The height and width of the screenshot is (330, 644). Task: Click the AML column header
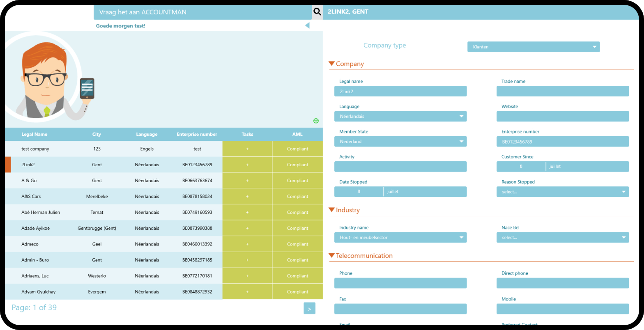click(297, 134)
